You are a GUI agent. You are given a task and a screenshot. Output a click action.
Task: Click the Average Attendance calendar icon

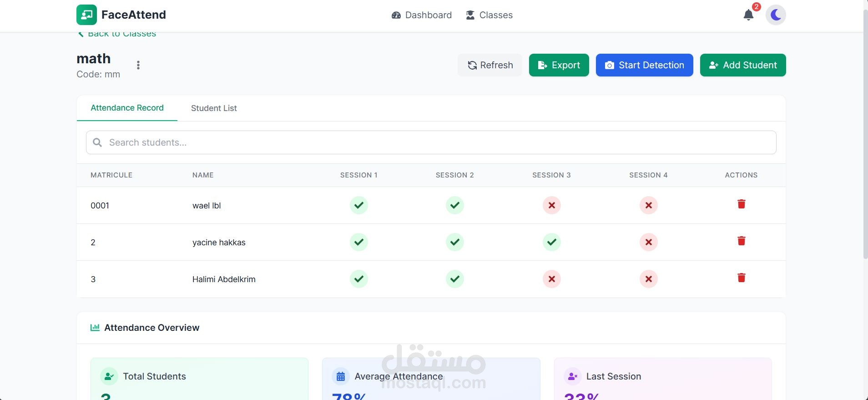point(340,376)
